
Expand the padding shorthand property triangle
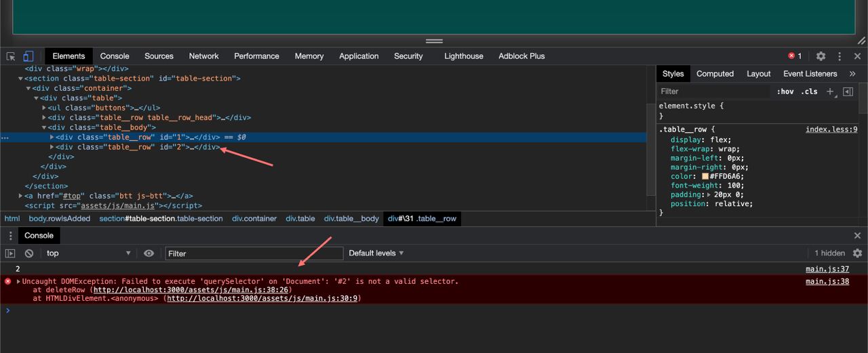pos(709,194)
